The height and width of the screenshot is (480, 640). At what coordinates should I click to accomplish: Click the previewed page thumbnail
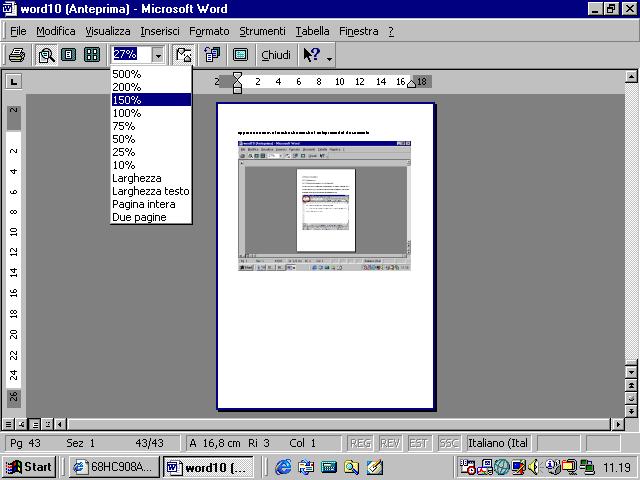[x=325, y=256]
